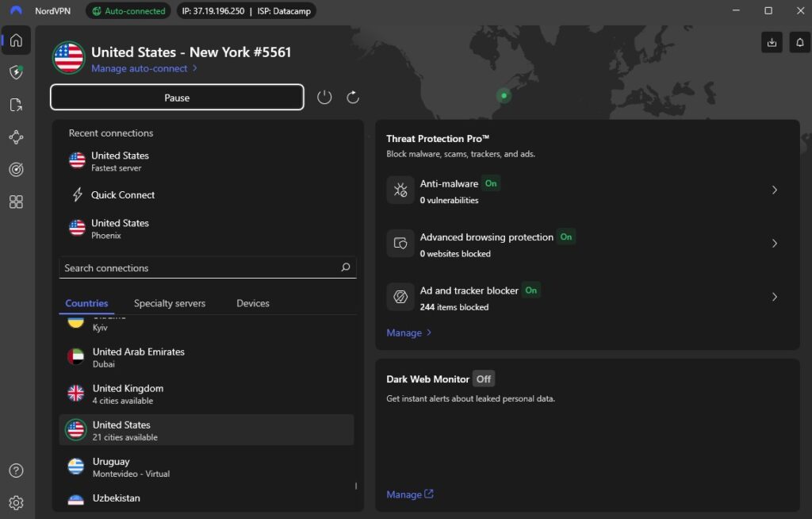The image size is (812, 519).
Task: Open Threat Protection shield sidebar icon
Action: [x=16, y=72]
